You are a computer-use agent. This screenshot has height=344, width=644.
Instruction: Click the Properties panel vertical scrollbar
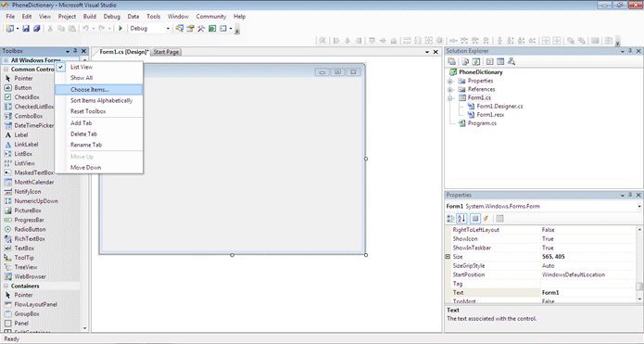pos(639,263)
